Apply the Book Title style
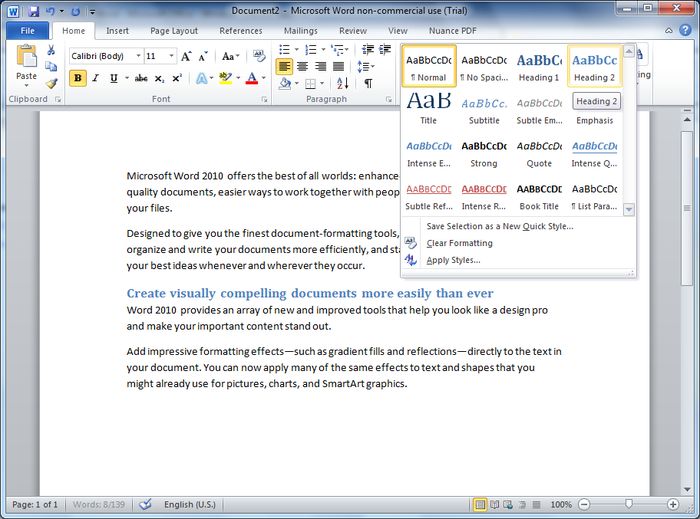Screen dimensions: 700x519 [539, 196]
